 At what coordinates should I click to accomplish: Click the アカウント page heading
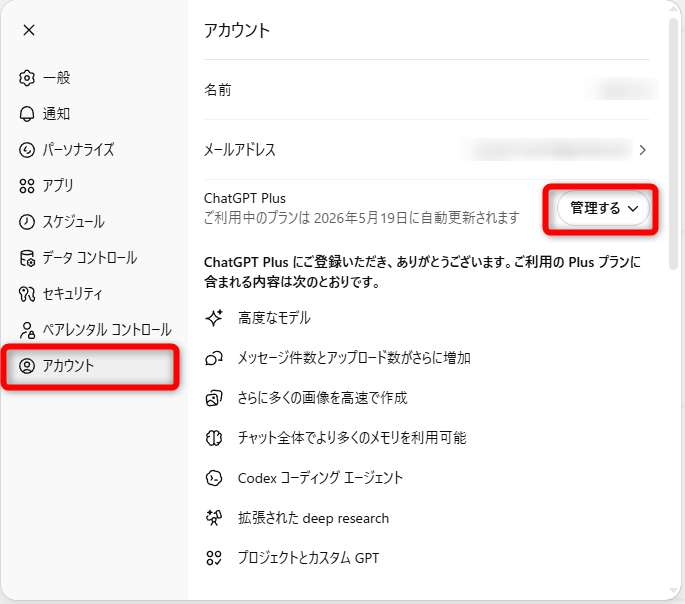point(237,31)
